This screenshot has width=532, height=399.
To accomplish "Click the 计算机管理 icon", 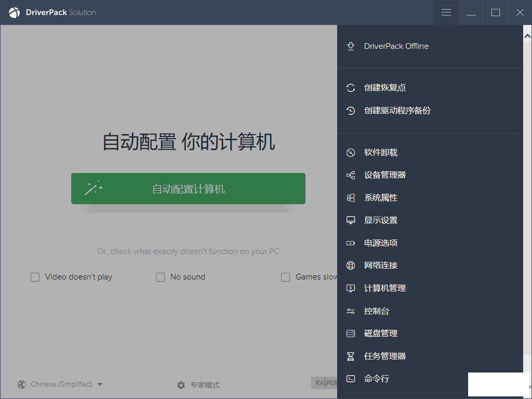I will [351, 288].
